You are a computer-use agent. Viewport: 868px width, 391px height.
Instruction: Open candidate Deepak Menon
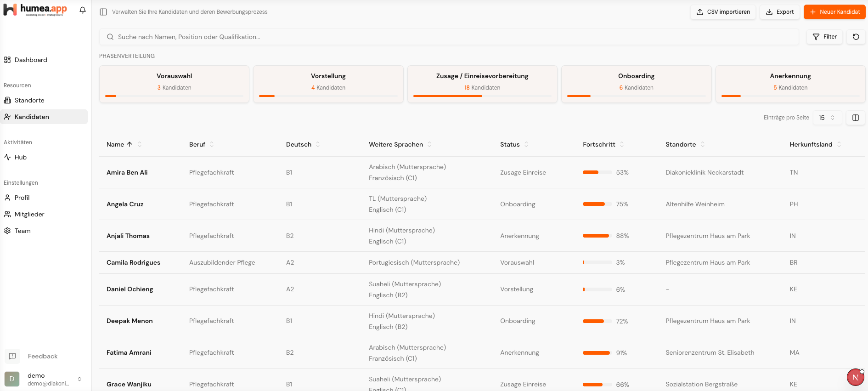[130, 321]
